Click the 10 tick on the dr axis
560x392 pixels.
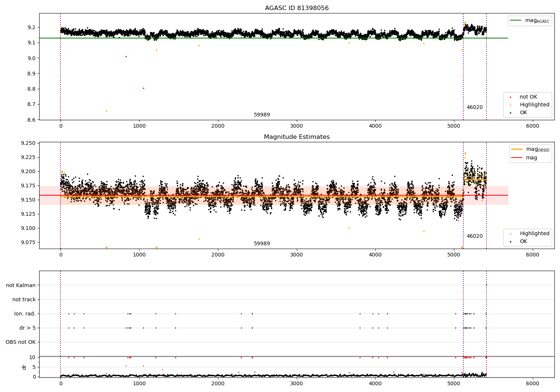(32, 357)
